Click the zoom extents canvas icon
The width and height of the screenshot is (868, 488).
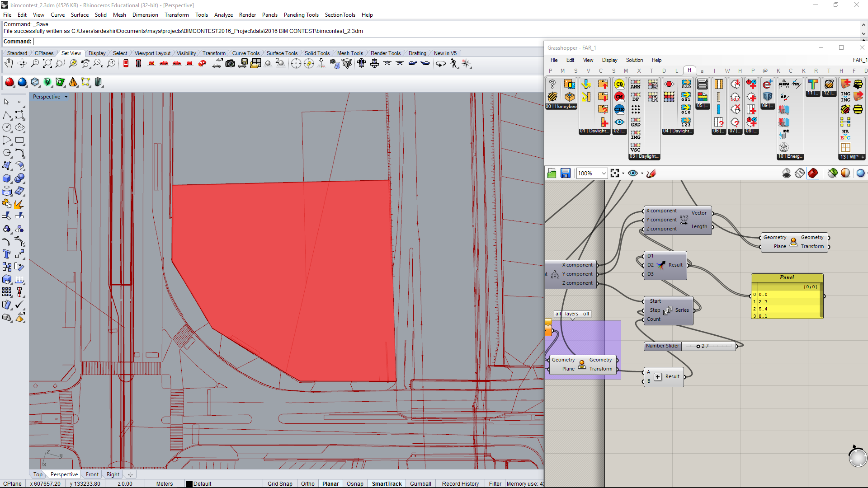pyautogui.click(x=614, y=174)
